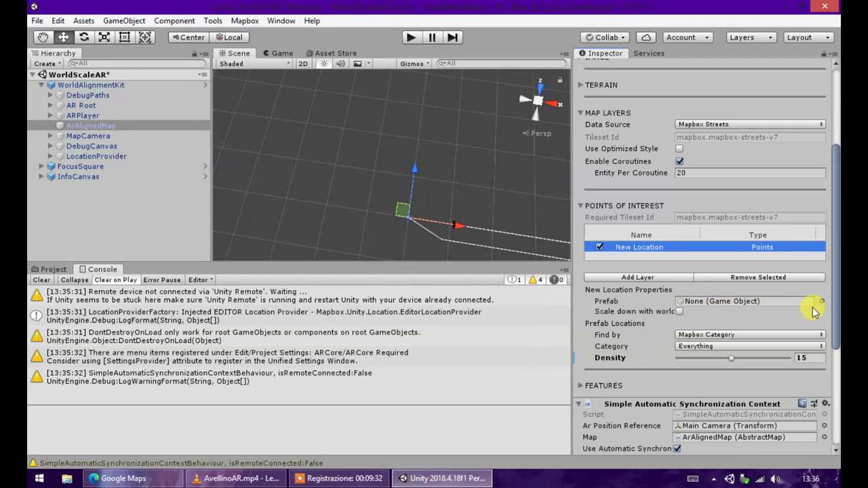Image resolution: width=868 pixels, height=488 pixels.
Task: Click Ar Position Reference object picker
Action: [824, 426]
